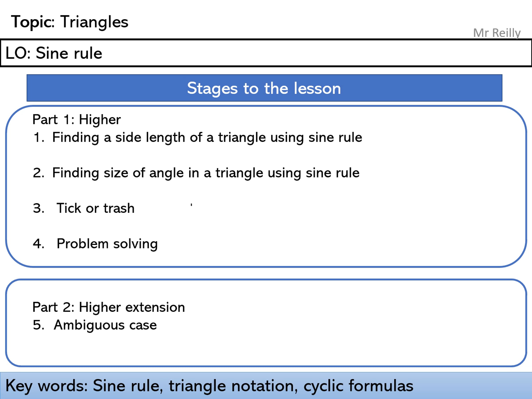Click the stray apostrophe mark beside 'Tick or trash'
The image size is (532, 399).
pyautogui.click(x=191, y=205)
